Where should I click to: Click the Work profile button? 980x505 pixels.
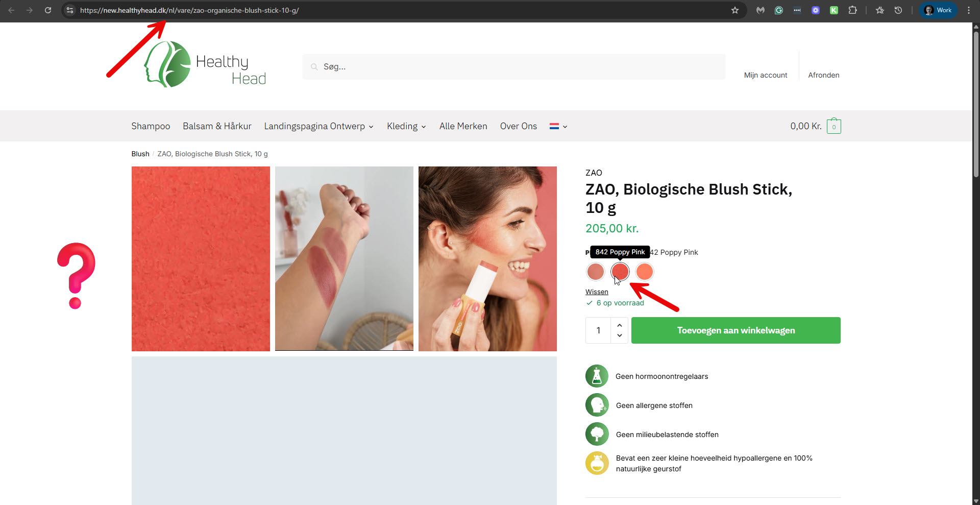click(x=938, y=10)
